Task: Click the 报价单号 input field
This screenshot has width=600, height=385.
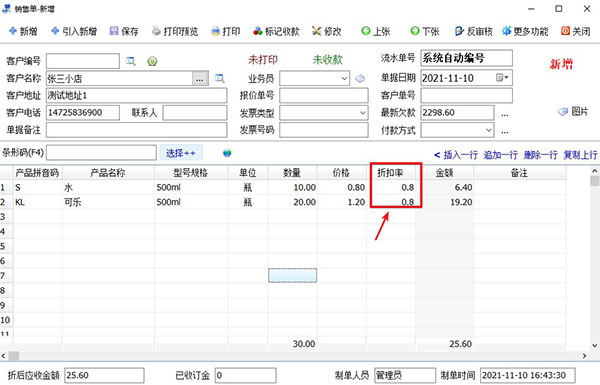Action: point(324,96)
